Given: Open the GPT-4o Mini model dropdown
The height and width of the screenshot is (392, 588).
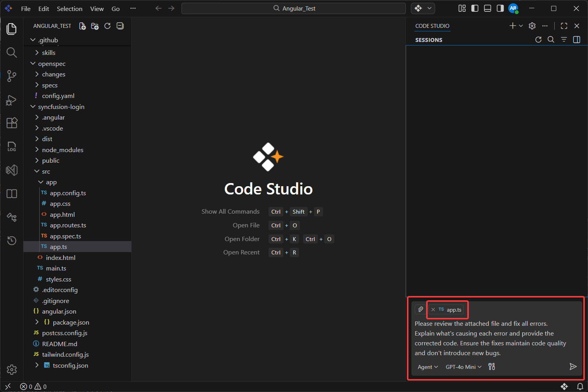Looking at the screenshot, I should 463,367.
